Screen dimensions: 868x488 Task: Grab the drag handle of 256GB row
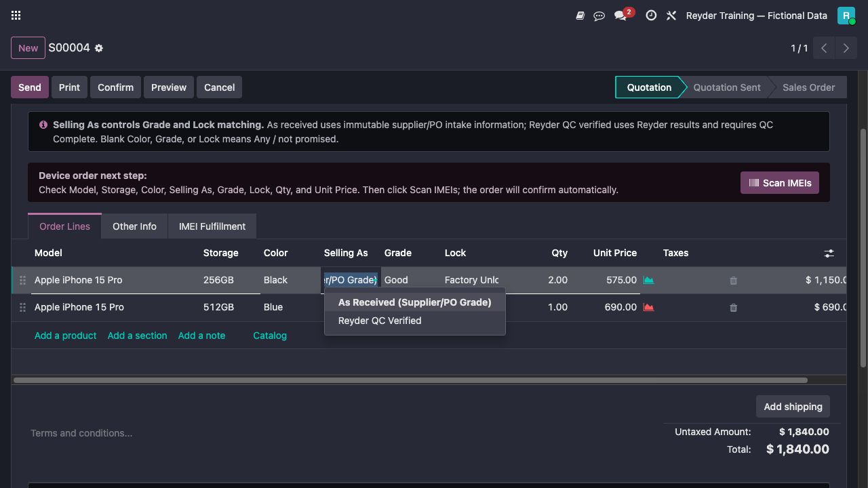pyautogui.click(x=22, y=280)
